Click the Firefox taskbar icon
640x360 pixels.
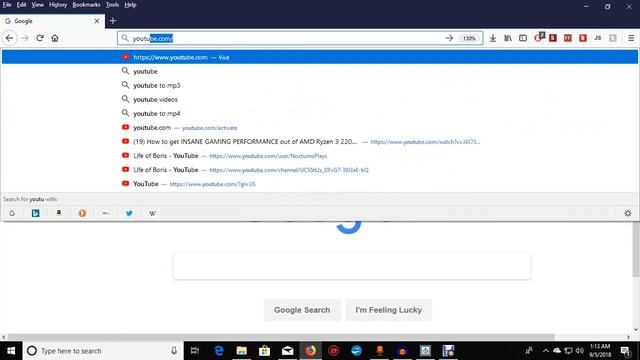(311, 351)
